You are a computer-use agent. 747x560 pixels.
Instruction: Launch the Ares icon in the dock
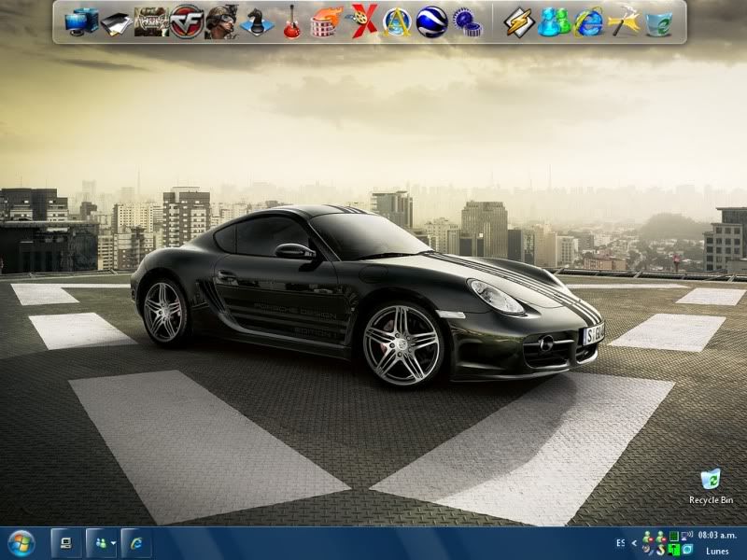tap(396, 21)
